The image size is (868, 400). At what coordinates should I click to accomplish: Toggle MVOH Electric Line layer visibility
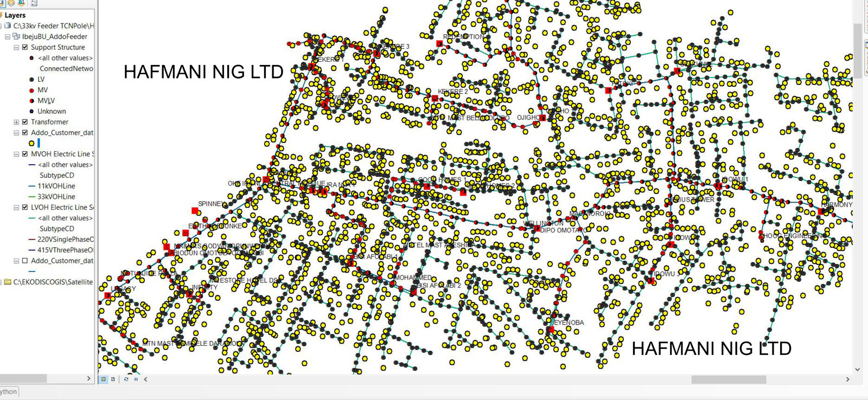pyautogui.click(x=24, y=154)
